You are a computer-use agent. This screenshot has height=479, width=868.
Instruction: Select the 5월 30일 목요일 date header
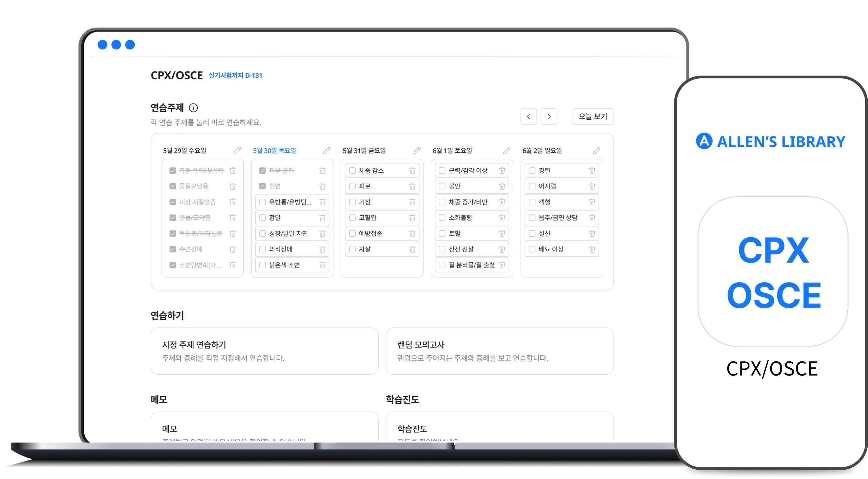274,151
